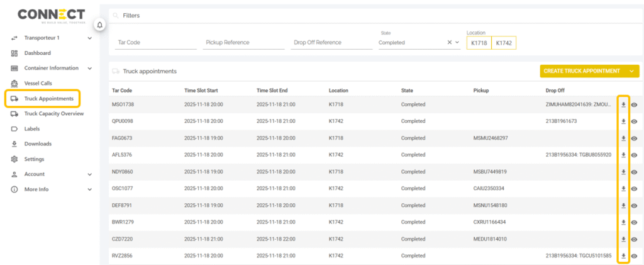Clear the Completed state filter
The width and height of the screenshot is (644, 265).
(449, 43)
